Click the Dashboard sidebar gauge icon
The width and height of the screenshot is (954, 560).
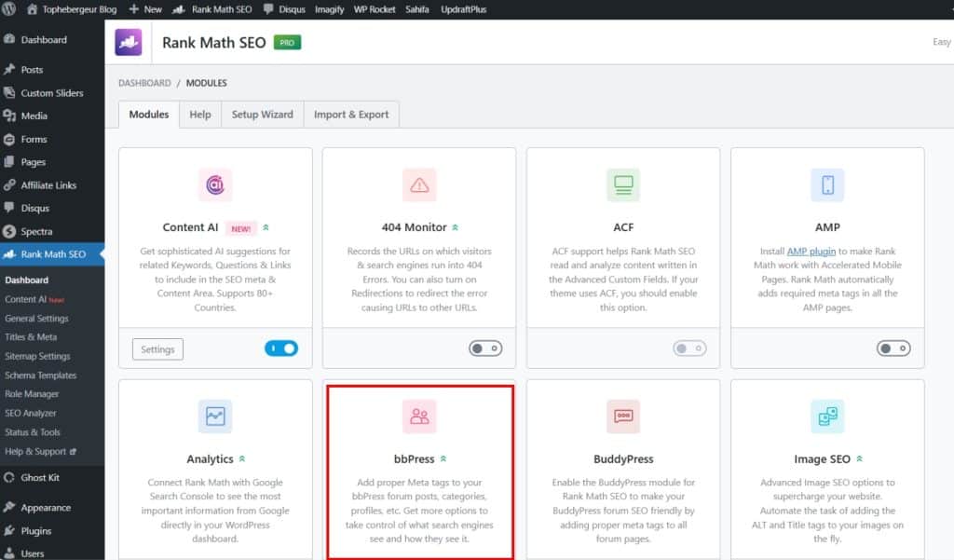(9, 39)
